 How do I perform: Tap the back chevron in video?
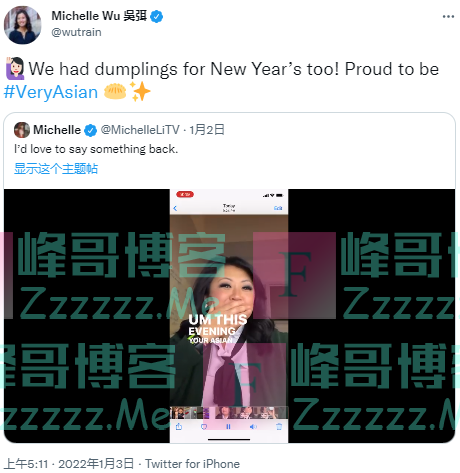(175, 209)
